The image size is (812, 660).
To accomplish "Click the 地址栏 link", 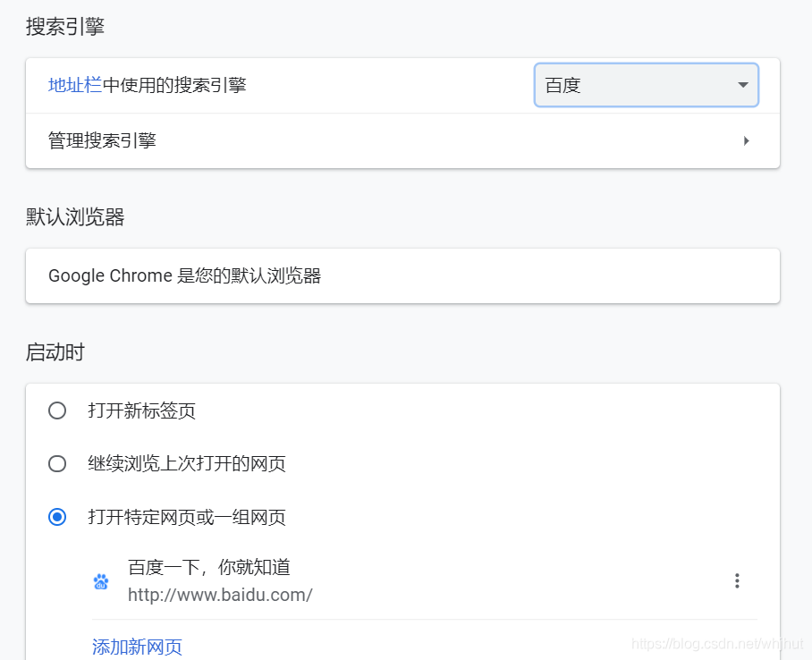I will [x=74, y=85].
